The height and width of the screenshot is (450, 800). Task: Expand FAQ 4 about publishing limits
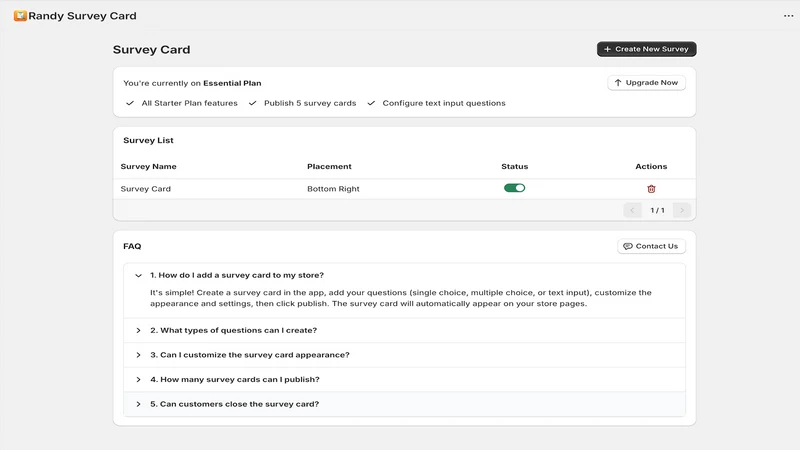pyautogui.click(x=404, y=379)
